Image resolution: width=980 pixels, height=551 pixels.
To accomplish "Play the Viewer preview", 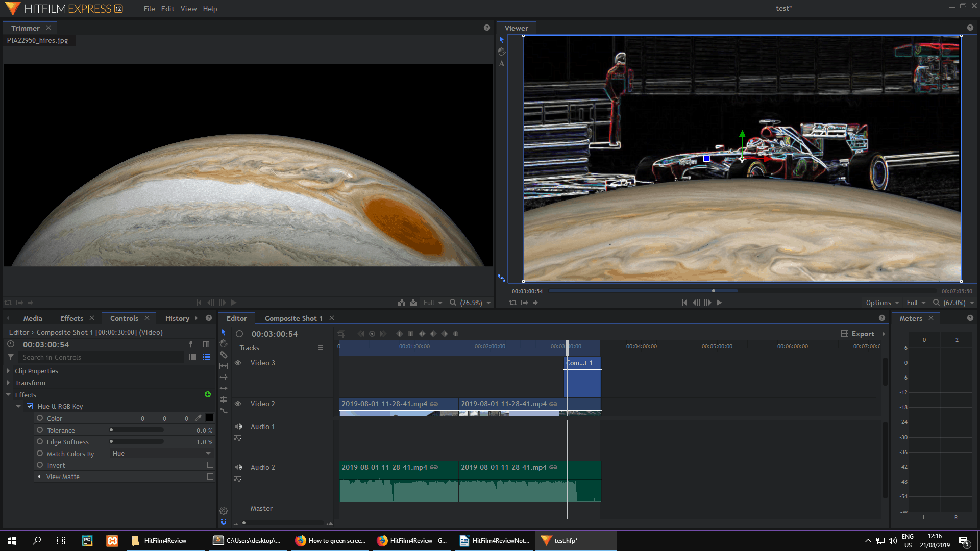I will [x=719, y=303].
